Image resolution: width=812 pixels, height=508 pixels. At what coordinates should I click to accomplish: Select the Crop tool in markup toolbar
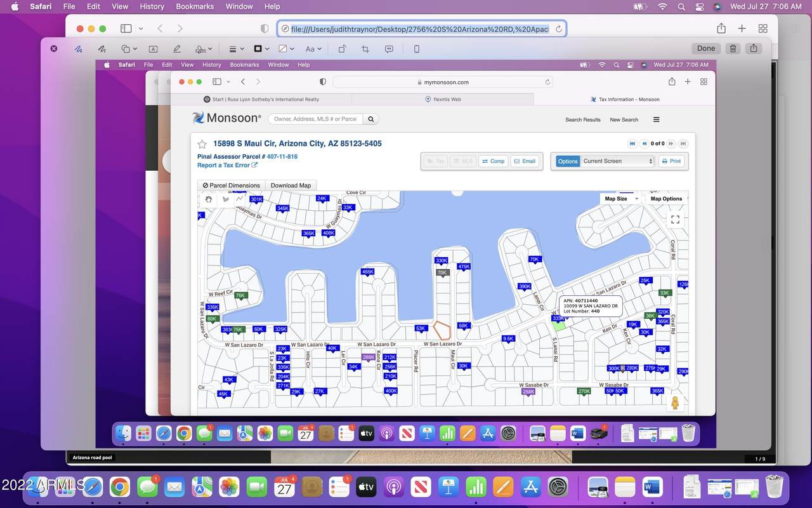pyautogui.click(x=365, y=49)
